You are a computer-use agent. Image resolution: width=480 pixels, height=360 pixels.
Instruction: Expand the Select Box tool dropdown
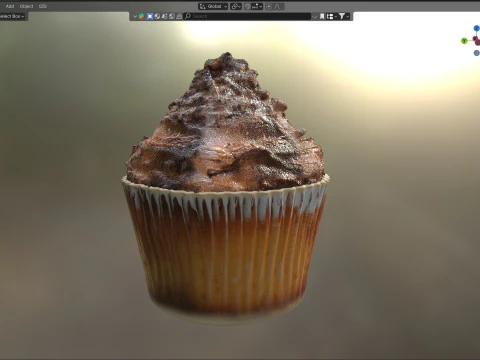(13, 16)
